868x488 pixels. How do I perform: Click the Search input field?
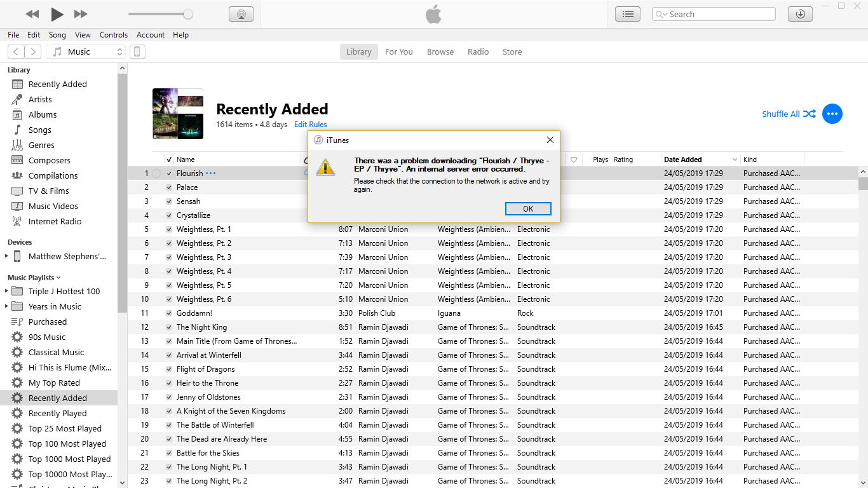[x=714, y=14]
